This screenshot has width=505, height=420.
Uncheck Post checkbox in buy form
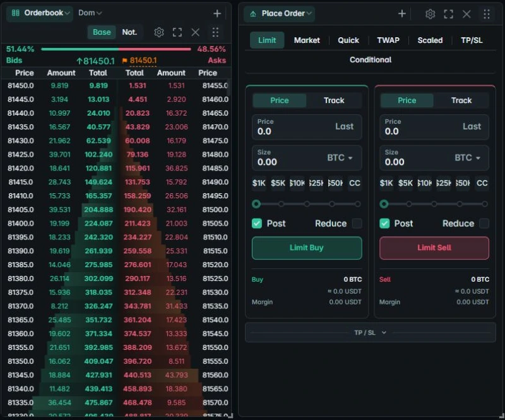257,224
